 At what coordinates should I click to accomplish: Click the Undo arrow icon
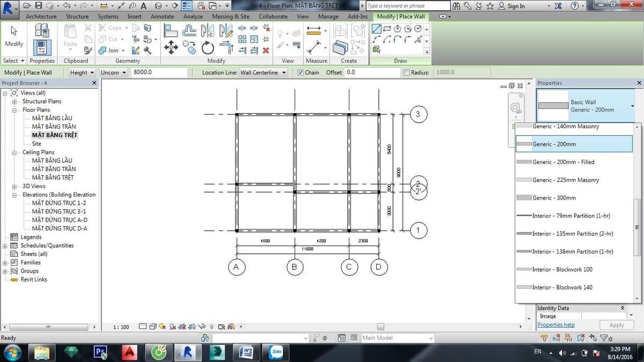coord(67,6)
